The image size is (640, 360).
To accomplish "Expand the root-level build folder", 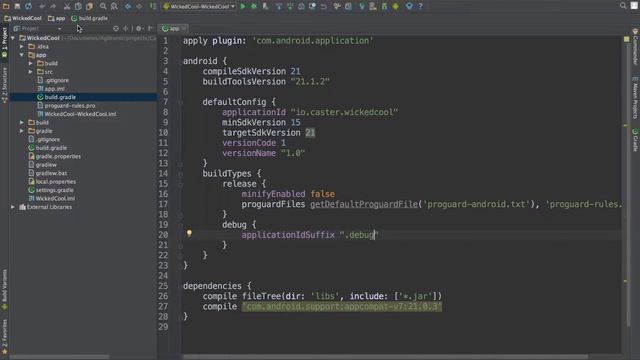I will point(22,122).
